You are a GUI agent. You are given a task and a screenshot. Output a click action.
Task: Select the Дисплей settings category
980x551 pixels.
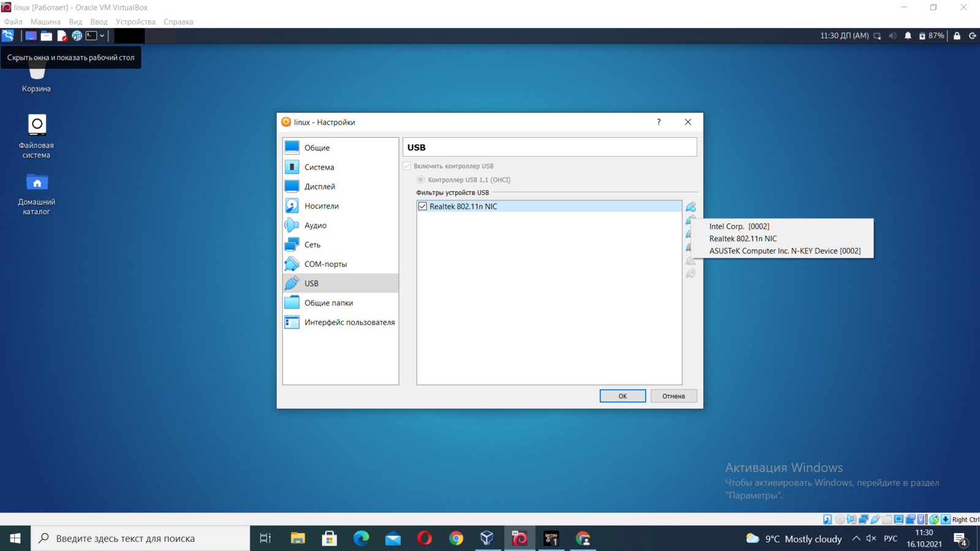tap(341, 187)
